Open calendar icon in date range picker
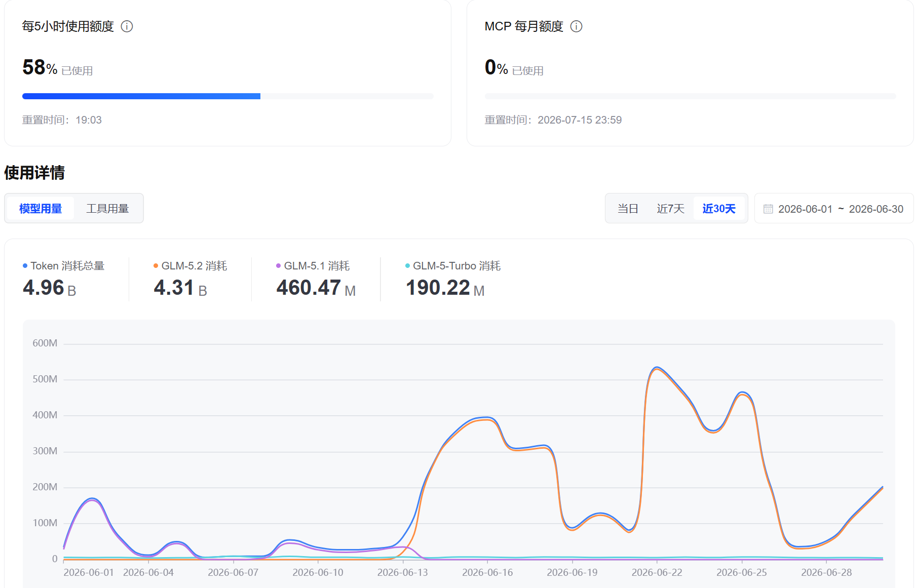 coord(768,209)
